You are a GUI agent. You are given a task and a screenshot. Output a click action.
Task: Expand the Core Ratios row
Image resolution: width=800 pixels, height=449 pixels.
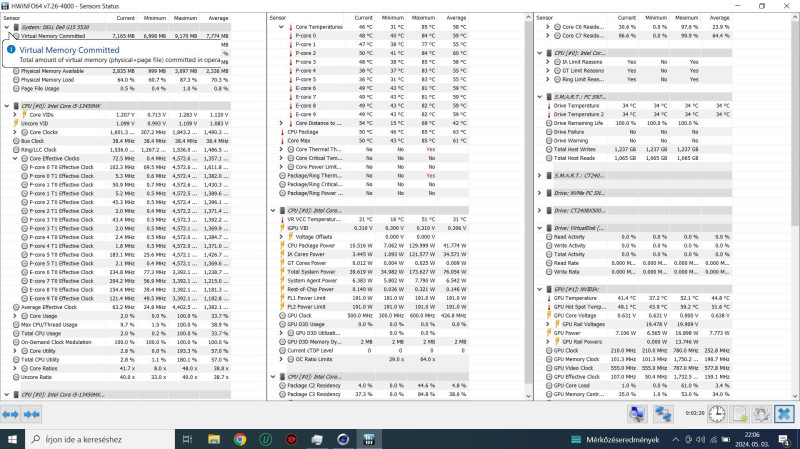click(15, 368)
